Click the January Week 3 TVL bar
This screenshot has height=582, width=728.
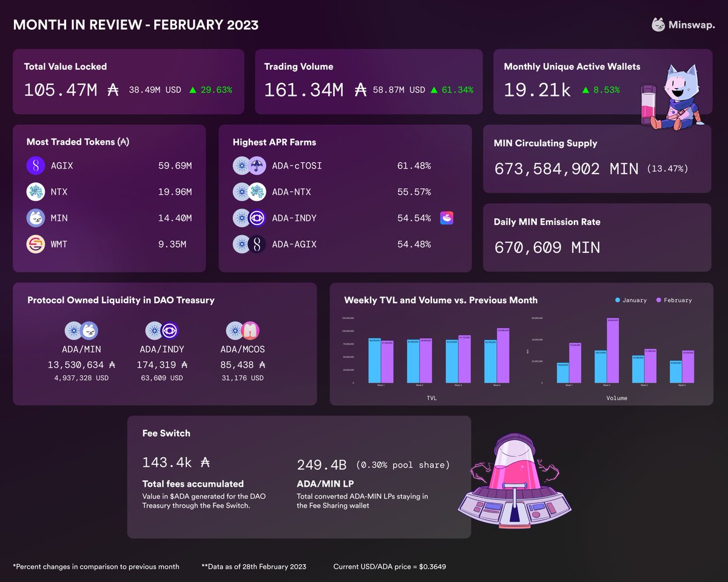click(452, 361)
